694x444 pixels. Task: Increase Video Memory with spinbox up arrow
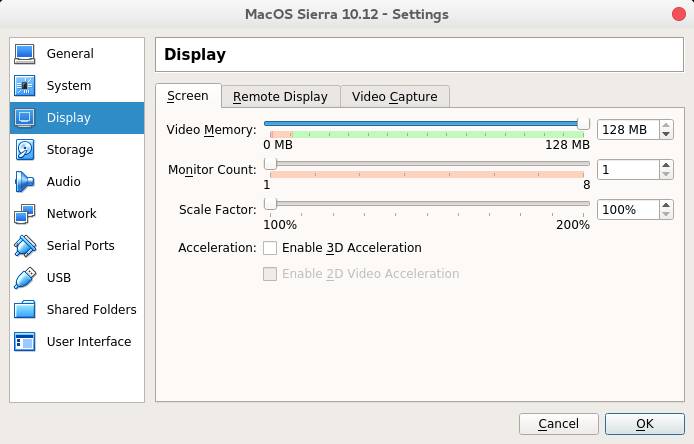pyautogui.click(x=666, y=125)
